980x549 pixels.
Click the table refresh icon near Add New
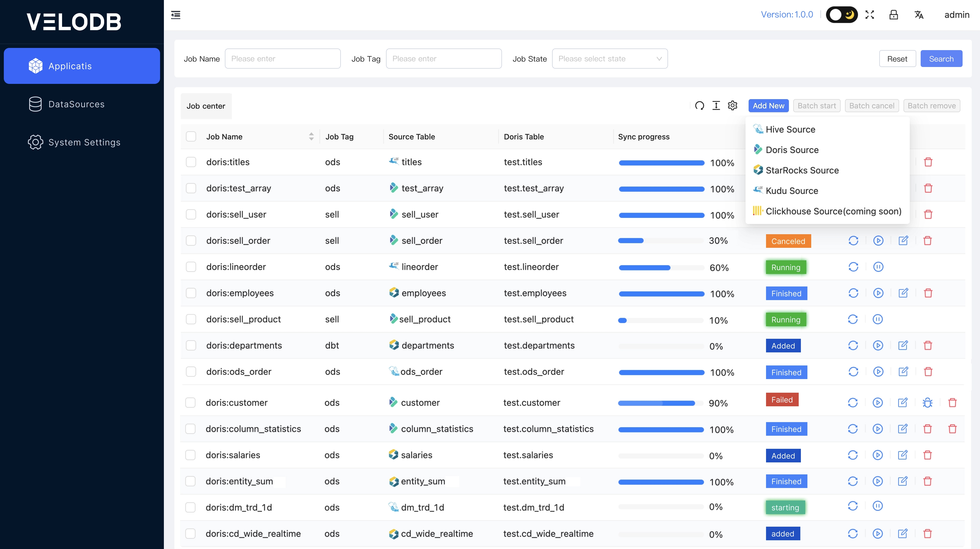pos(699,106)
